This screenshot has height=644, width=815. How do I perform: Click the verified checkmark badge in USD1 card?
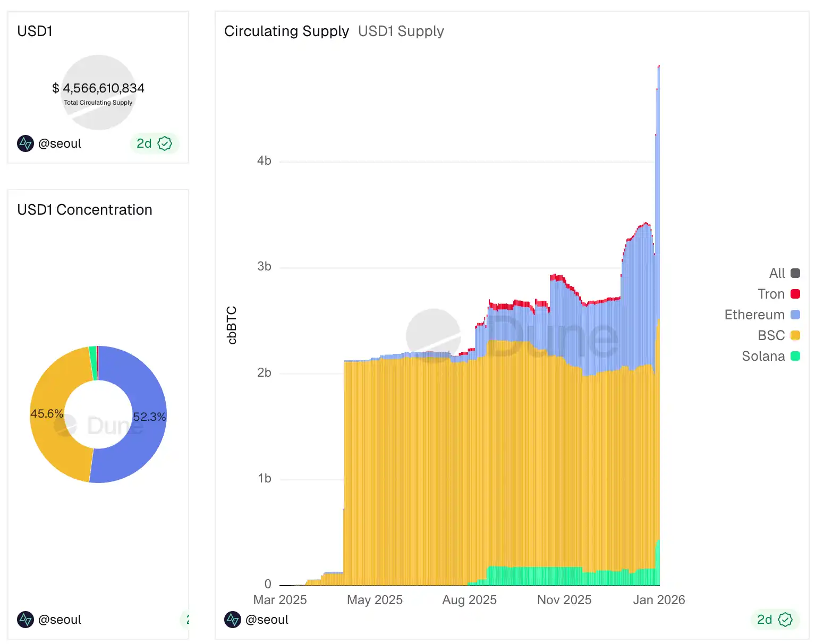(165, 143)
